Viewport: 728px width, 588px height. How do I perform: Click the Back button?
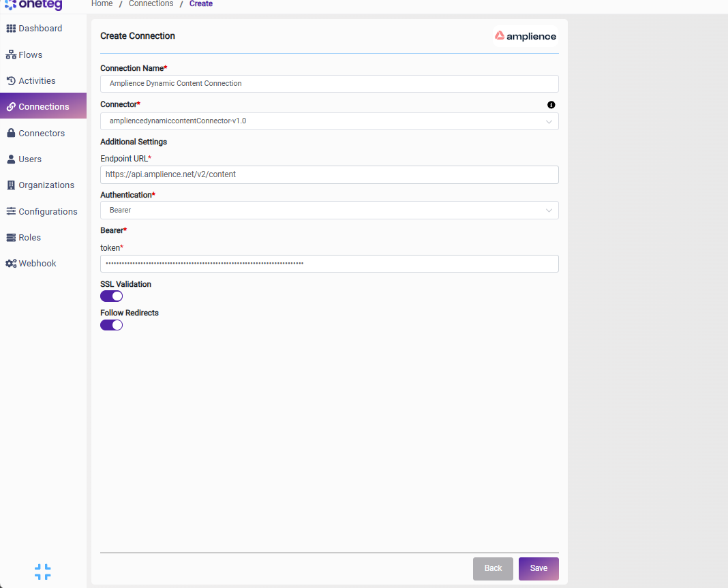(493, 568)
